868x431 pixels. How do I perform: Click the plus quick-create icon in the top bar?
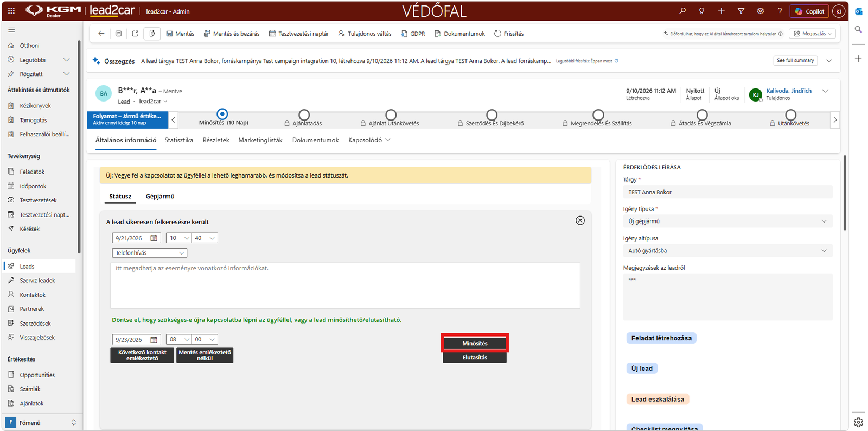721,11
